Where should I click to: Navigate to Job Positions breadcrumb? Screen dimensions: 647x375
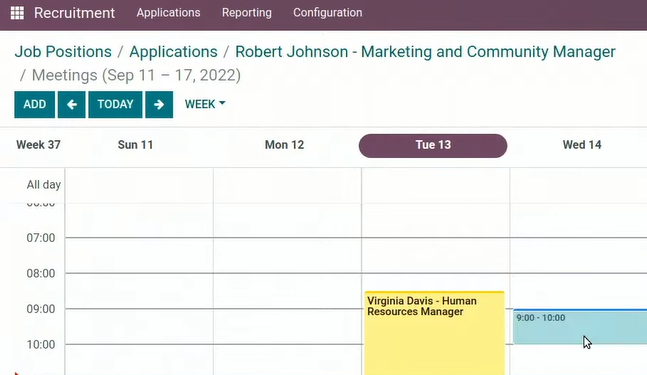pyautogui.click(x=63, y=52)
